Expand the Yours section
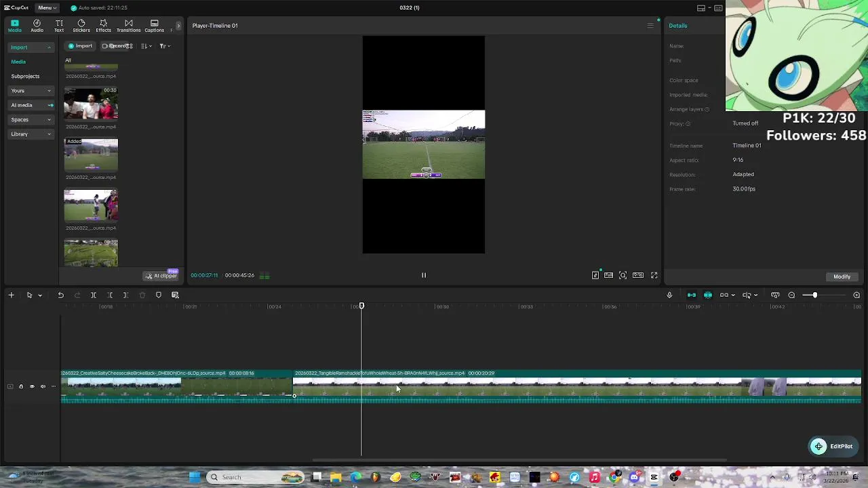The width and height of the screenshot is (868, 488). (x=31, y=91)
